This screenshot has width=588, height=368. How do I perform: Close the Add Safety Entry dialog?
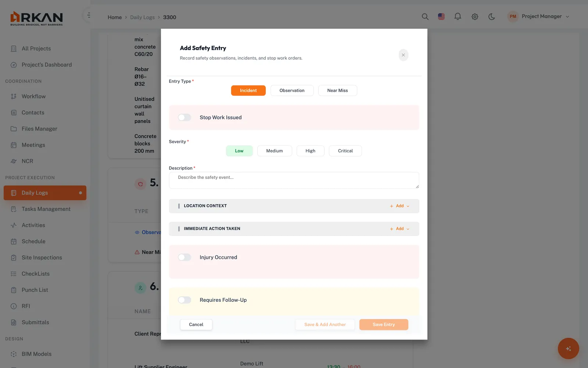coord(403,55)
